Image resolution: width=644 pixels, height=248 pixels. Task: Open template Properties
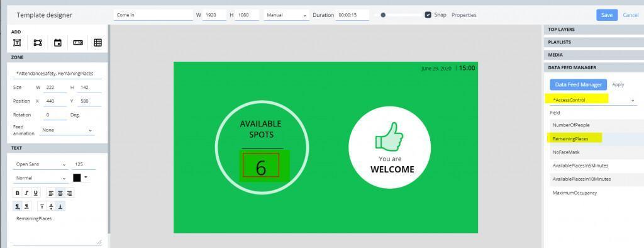(x=464, y=15)
